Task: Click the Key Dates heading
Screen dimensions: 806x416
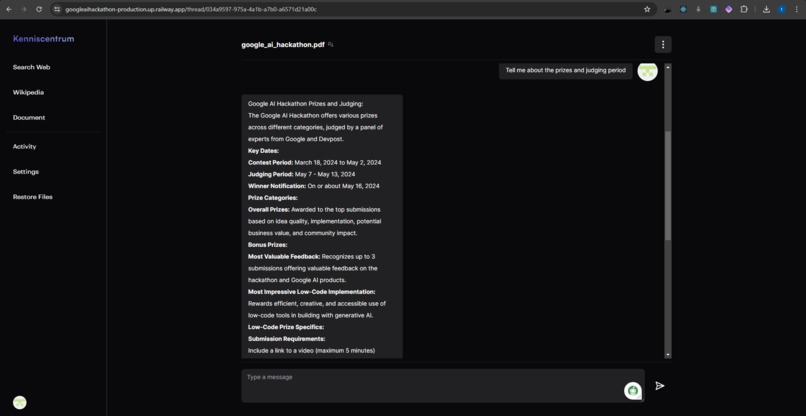Action: coord(263,151)
